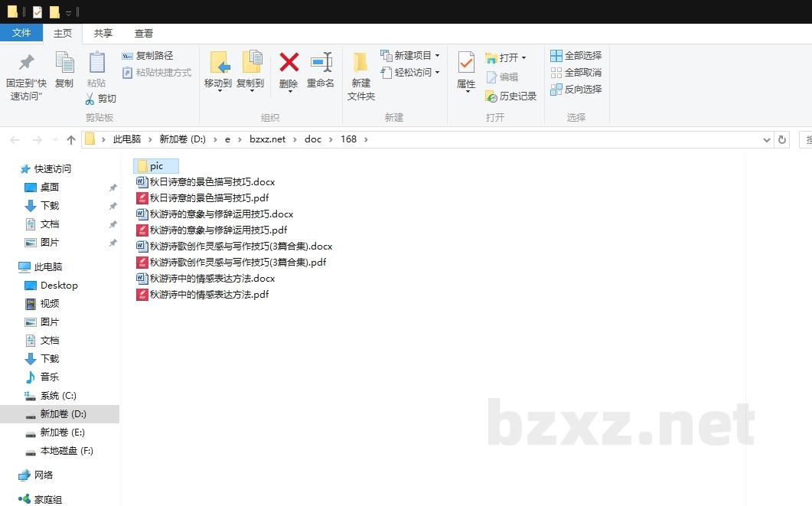Select the file 秋游诗中的情感表达方法.pdf

pos(209,295)
